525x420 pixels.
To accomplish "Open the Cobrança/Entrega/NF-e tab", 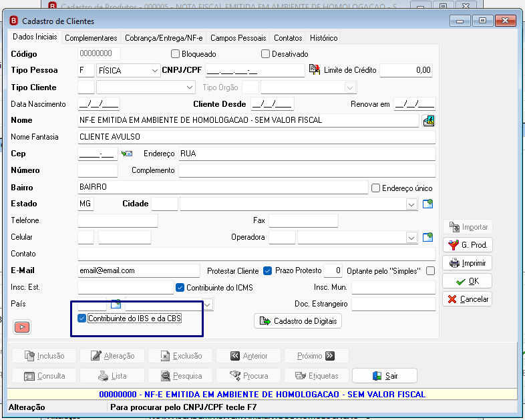I will click(x=164, y=38).
